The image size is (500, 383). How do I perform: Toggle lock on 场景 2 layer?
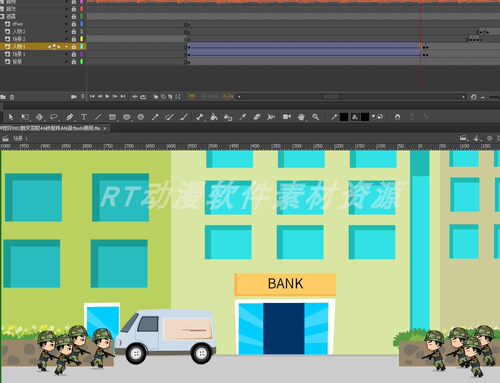[74, 39]
